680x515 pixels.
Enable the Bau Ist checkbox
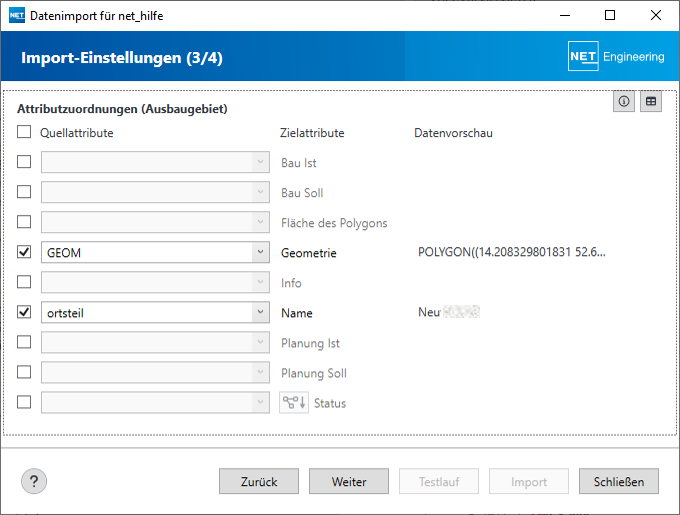pos(24,162)
